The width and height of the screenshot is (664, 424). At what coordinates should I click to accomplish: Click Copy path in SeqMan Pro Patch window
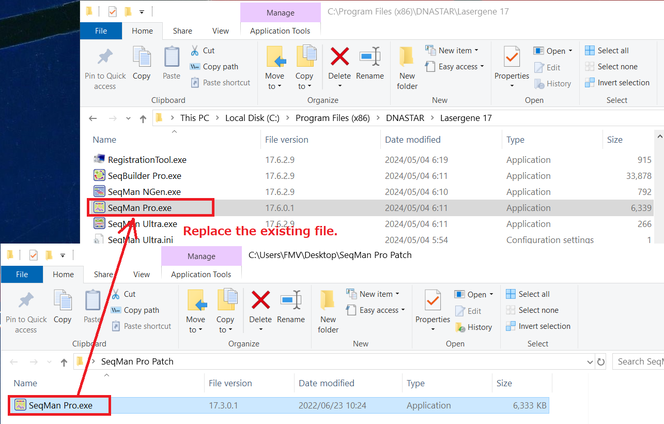tap(135, 310)
